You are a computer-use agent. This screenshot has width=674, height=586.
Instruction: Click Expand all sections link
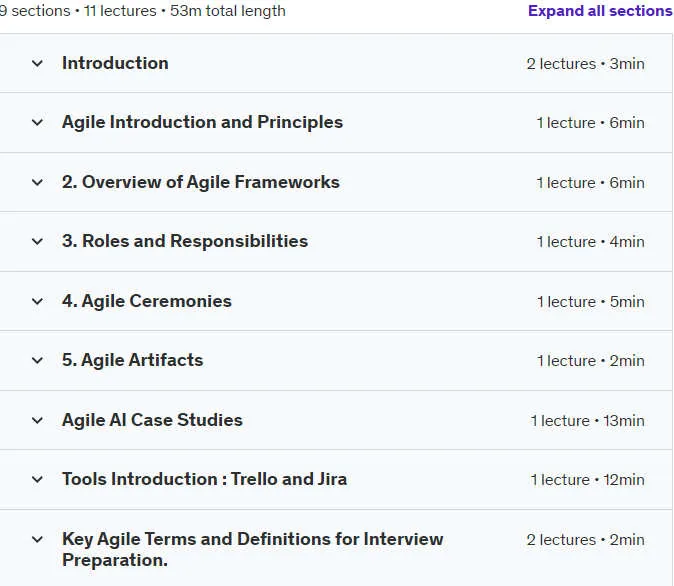(600, 11)
